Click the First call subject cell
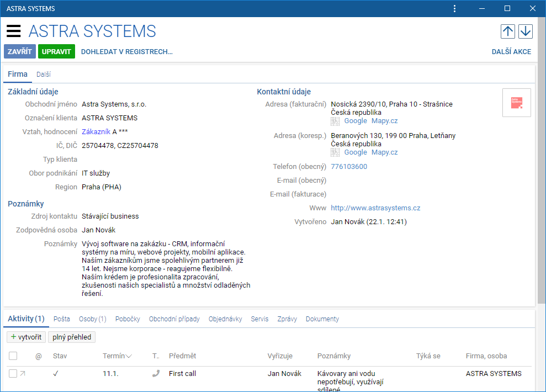 click(x=183, y=374)
